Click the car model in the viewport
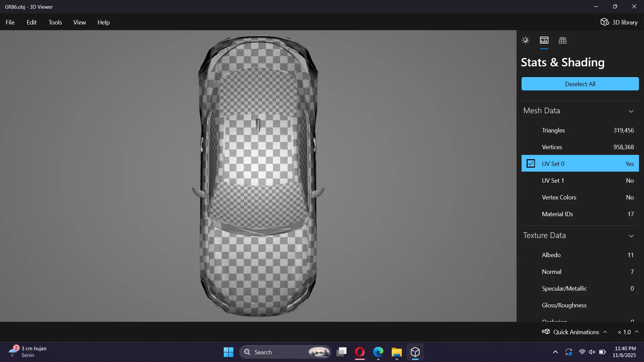The image size is (644, 362). tap(258, 176)
